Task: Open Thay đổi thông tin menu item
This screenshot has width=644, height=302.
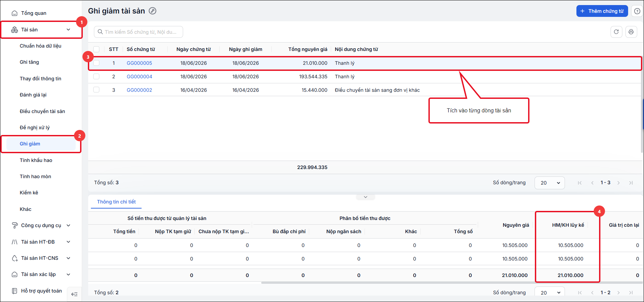Action: click(41, 79)
